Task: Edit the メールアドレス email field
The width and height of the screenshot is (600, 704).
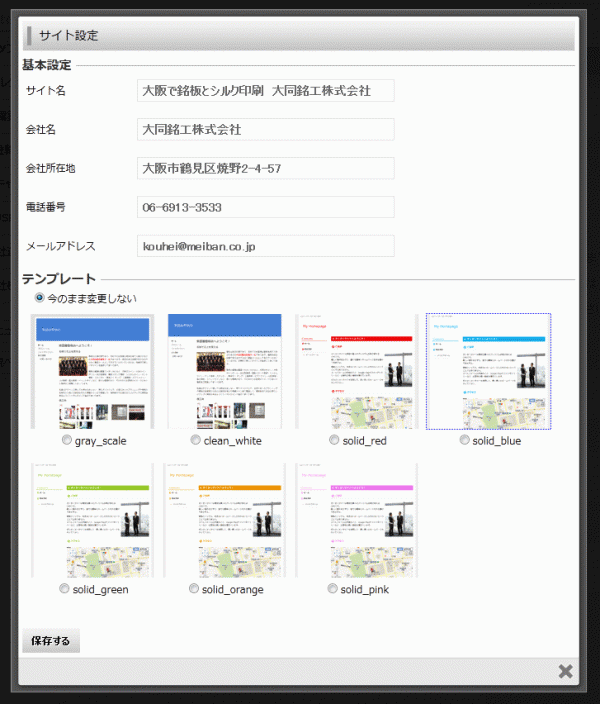Action: (265, 246)
